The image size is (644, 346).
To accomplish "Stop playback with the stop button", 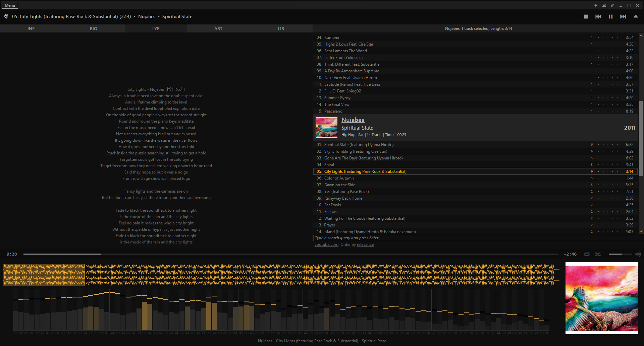I will pos(586,17).
